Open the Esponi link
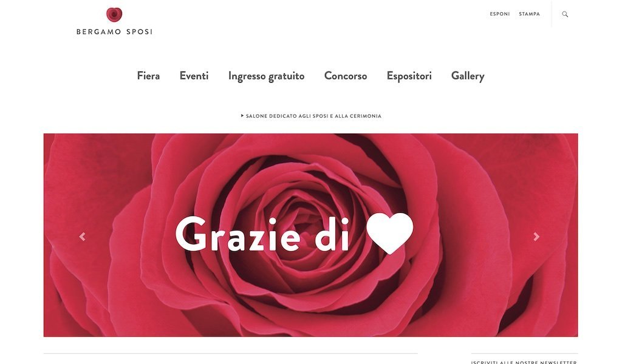Screen dimensions: 622x364 [500, 14]
